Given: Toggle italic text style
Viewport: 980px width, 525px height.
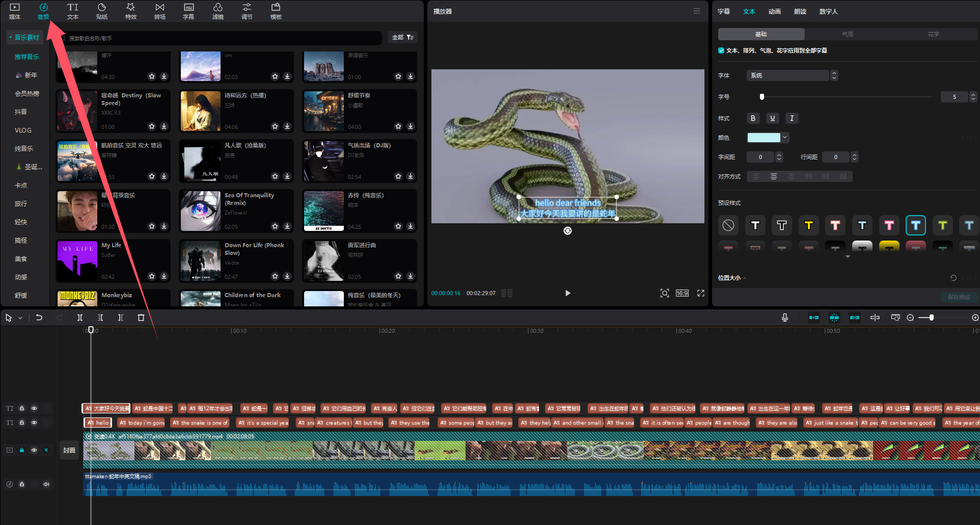Looking at the screenshot, I should tap(792, 118).
